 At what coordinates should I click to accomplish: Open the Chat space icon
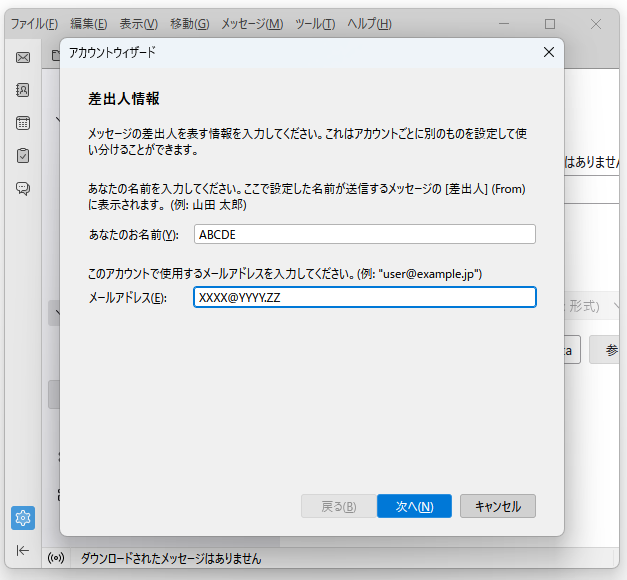[22, 188]
